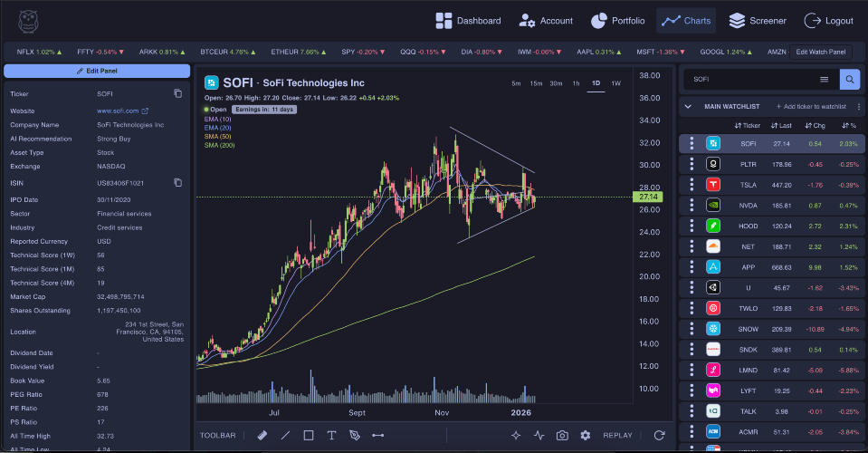Toggle the EMA (10) indicator label
868x453 pixels.
click(x=218, y=119)
